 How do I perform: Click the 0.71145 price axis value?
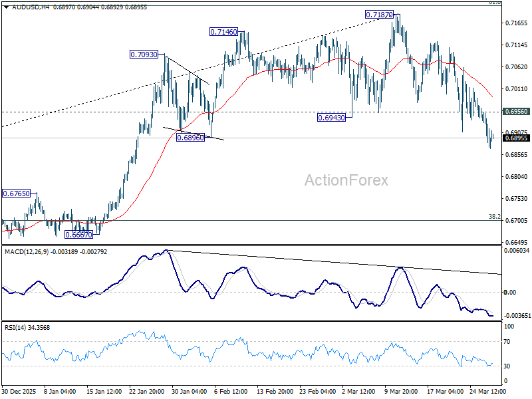517,45
